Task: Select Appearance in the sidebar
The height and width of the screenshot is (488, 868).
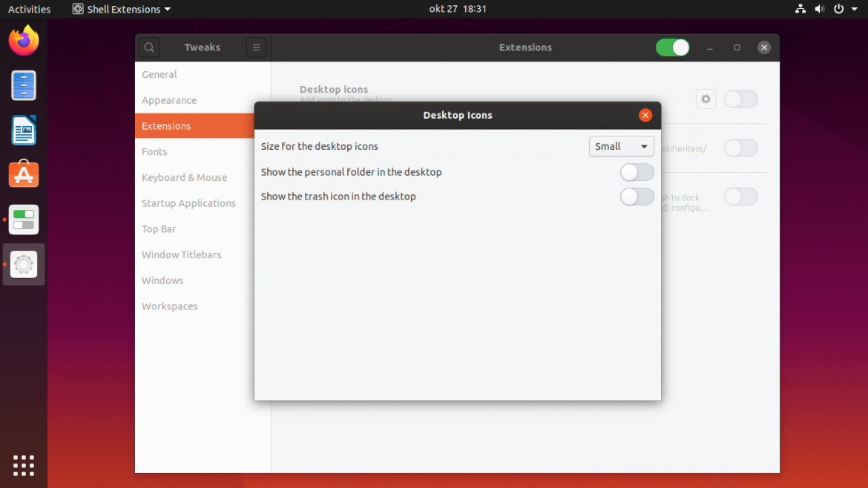Action: 169,100
